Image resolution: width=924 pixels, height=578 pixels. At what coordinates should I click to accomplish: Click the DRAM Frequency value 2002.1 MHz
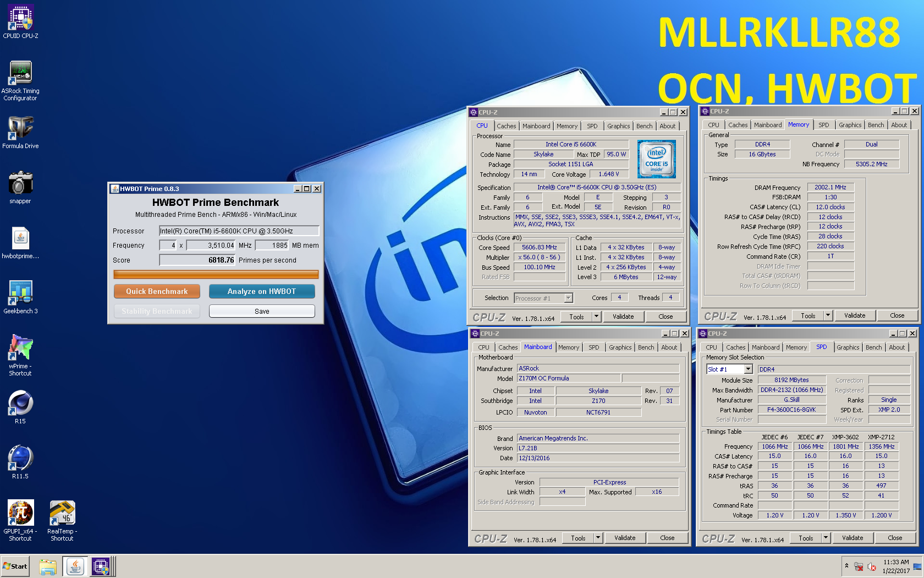[x=831, y=187]
